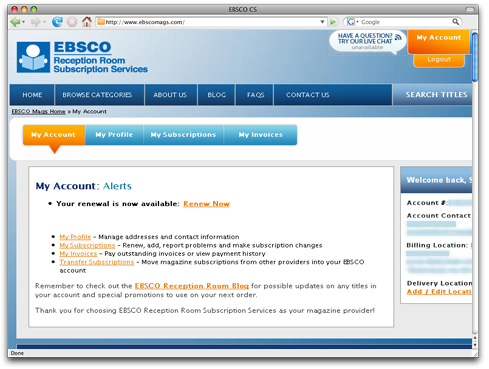Click the live chat RSS icon
The image size is (489, 369).
(x=398, y=37)
